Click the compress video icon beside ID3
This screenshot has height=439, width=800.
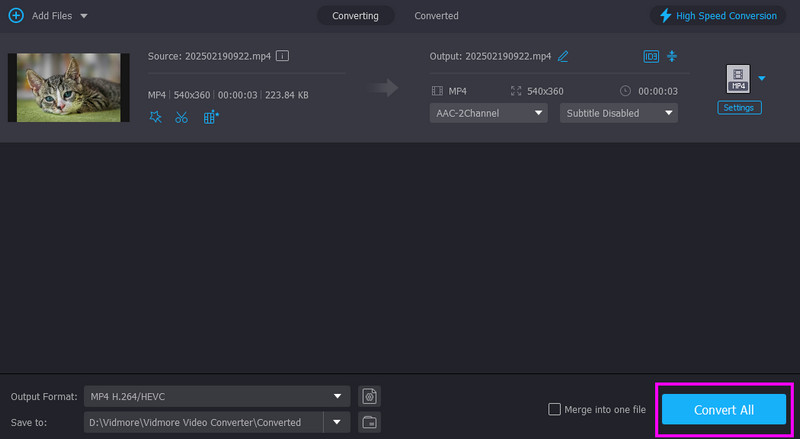tap(671, 56)
